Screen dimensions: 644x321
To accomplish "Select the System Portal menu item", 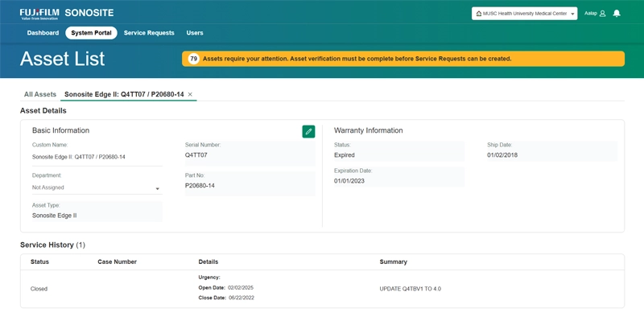I will (x=91, y=33).
